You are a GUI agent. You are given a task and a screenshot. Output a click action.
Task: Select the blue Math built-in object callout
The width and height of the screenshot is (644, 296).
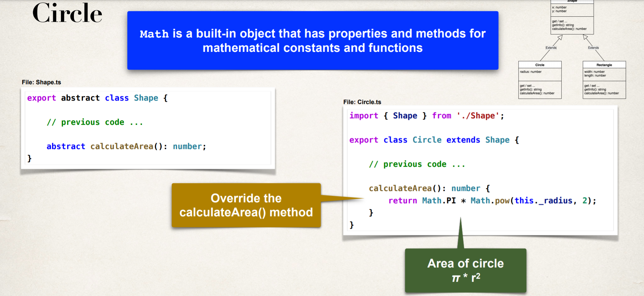coord(313,41)
